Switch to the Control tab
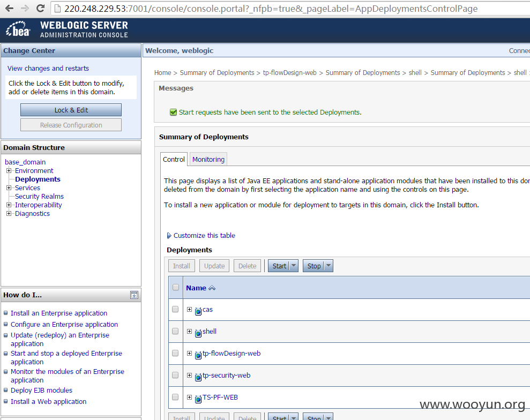This screenshot has width=530, height=420. [x=174, y=159]
